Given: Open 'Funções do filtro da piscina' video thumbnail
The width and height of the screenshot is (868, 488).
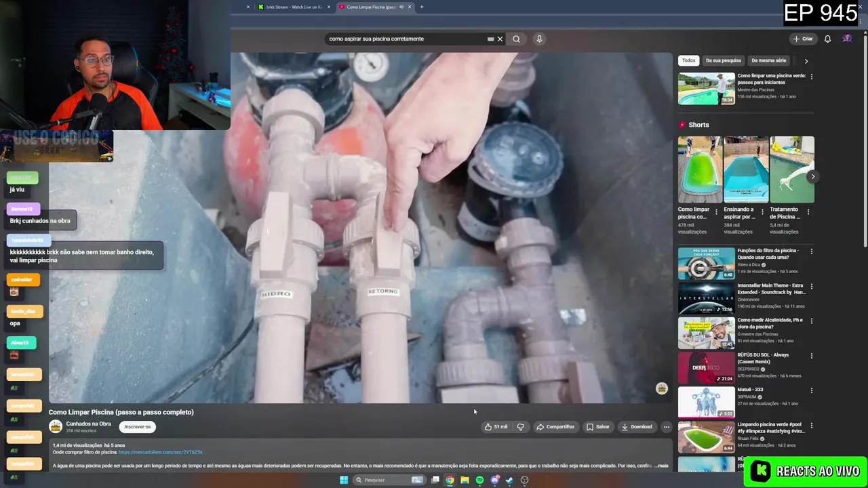Looking at the screenshot, I should click(706, 263).
